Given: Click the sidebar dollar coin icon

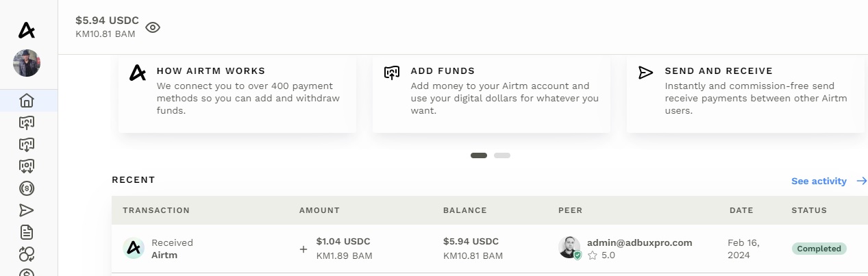Looking at the screenshot, I should 27,188.
